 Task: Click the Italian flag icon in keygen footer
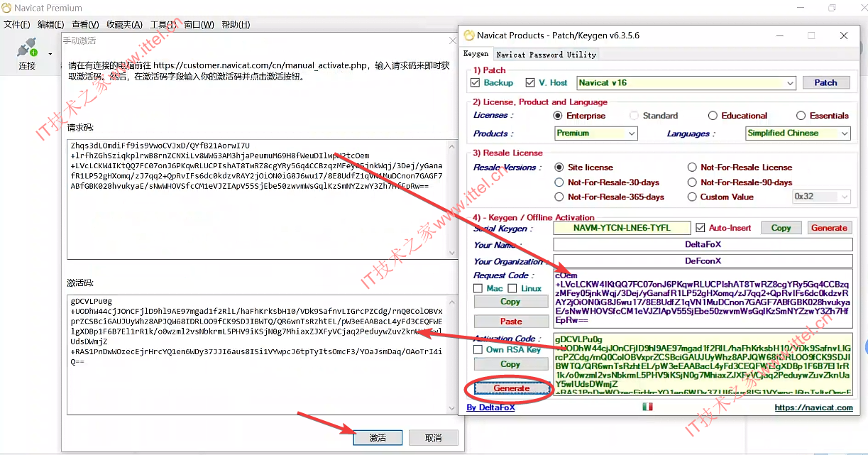647,407
